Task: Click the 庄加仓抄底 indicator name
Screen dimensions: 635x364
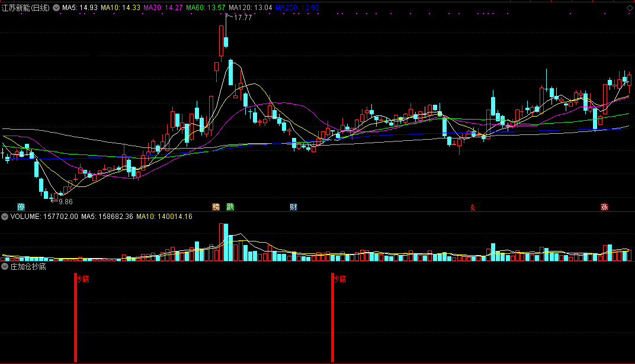Action: click(28, 266)
